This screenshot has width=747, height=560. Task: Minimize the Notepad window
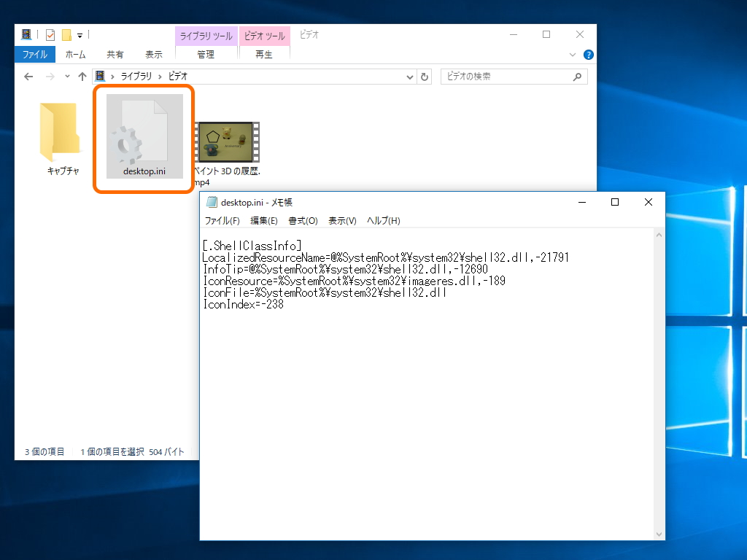(581, 203)
